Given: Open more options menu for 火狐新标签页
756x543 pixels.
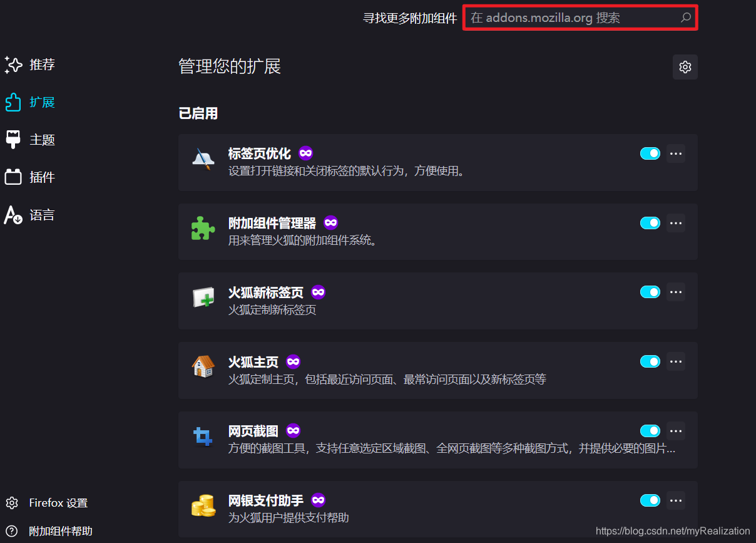Looking at the screenshot, I should click(x=676, y=292).
